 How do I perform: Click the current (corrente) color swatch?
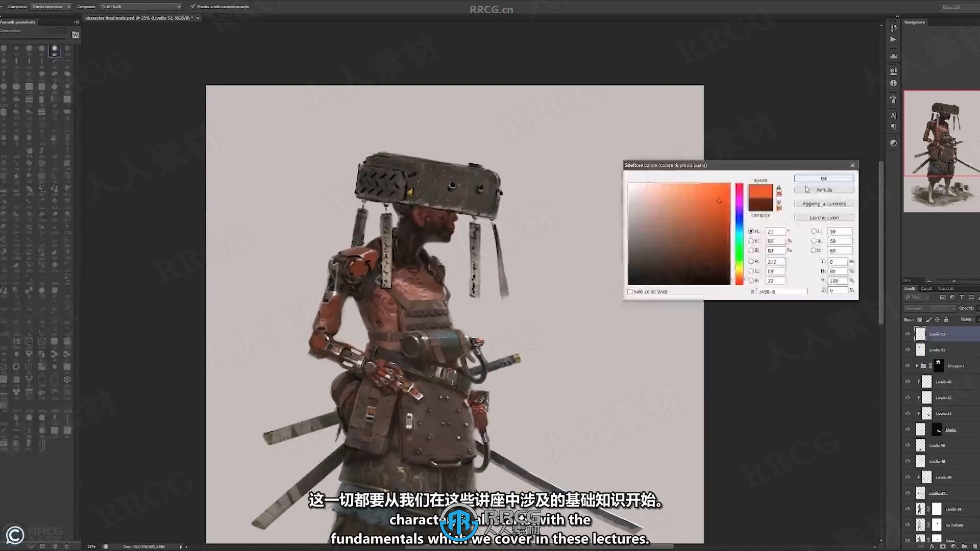pyautogui.click(x=761, y=205)
